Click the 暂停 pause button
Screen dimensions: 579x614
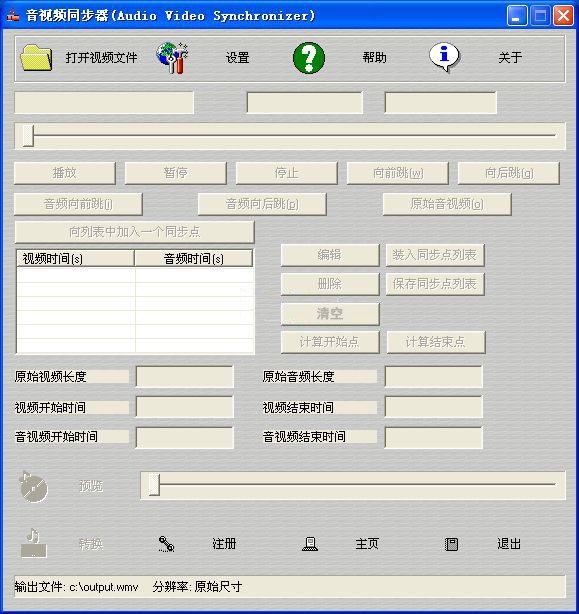click(x=176, y=173)
